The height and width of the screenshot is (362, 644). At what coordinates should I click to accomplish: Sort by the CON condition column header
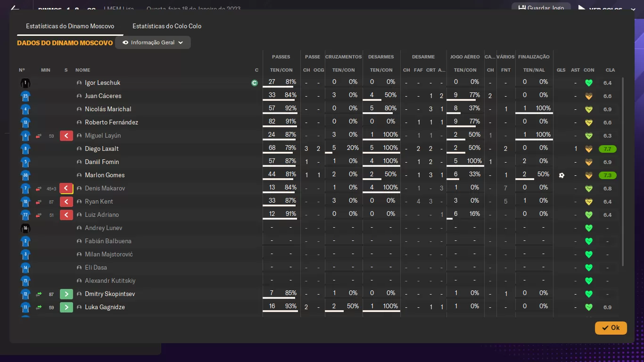coord(589,70)
